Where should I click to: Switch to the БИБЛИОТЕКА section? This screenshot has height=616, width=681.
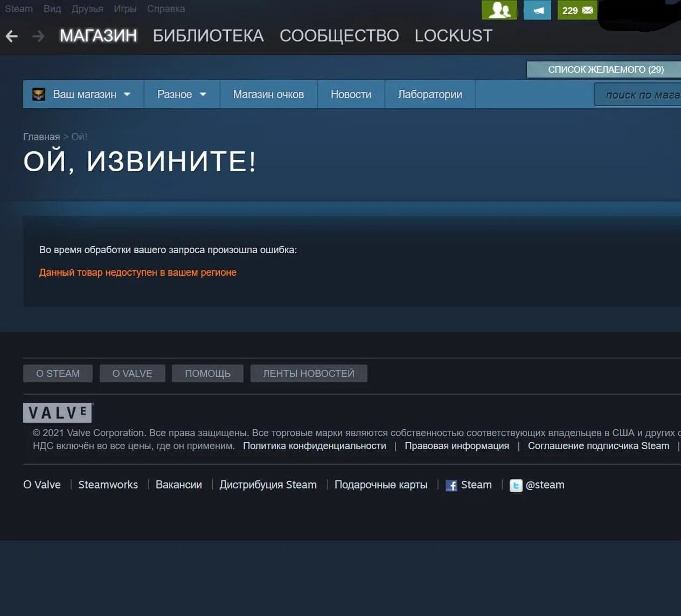pos(208,36)
